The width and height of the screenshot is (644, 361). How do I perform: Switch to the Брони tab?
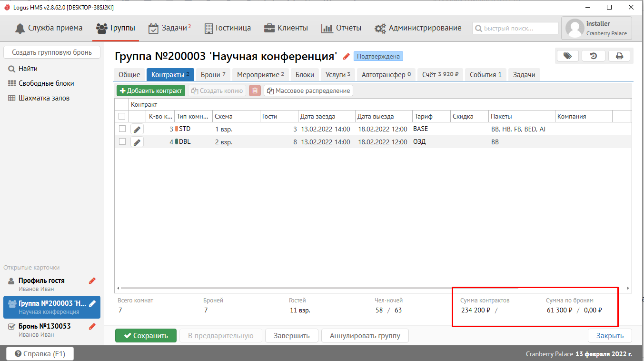pyautogui.click(x=213, y=75)
